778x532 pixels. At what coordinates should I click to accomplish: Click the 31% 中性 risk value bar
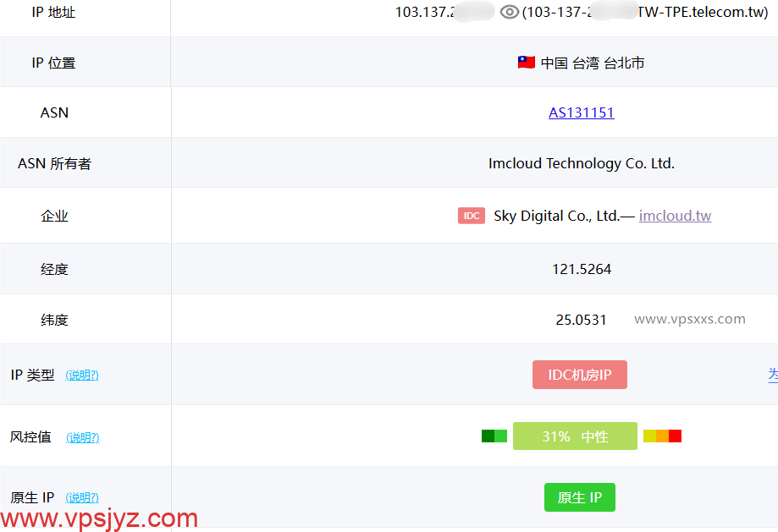pyautogui.click(x=575, y=436)
